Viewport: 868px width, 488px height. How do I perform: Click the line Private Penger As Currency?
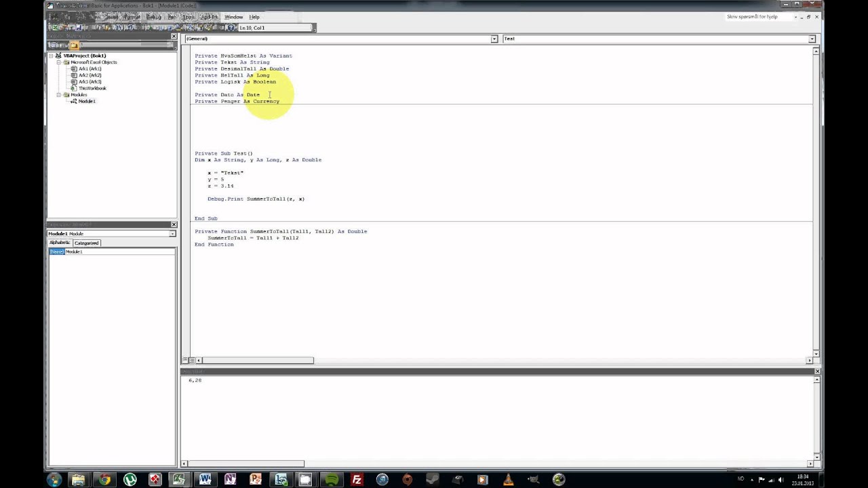coord(237,101)
